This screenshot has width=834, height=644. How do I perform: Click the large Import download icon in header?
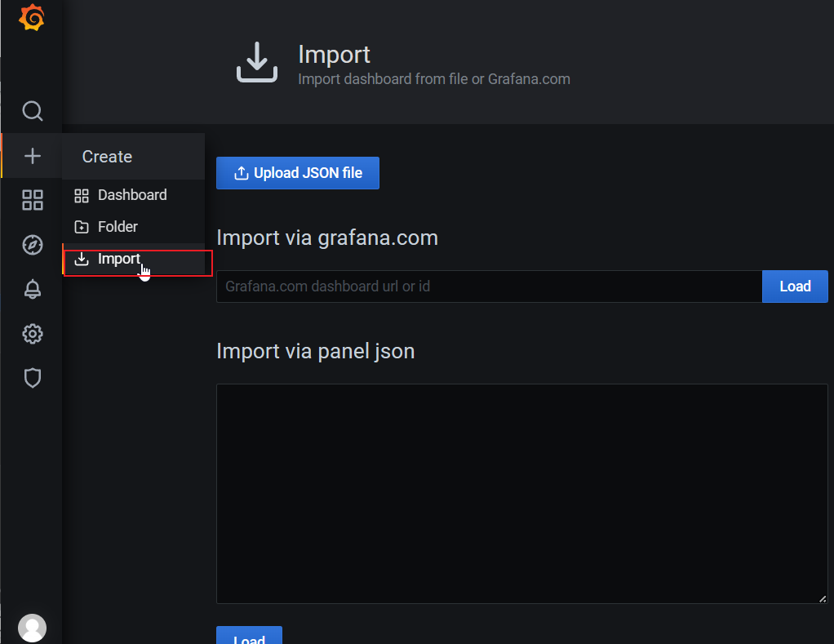click(257, 62)
